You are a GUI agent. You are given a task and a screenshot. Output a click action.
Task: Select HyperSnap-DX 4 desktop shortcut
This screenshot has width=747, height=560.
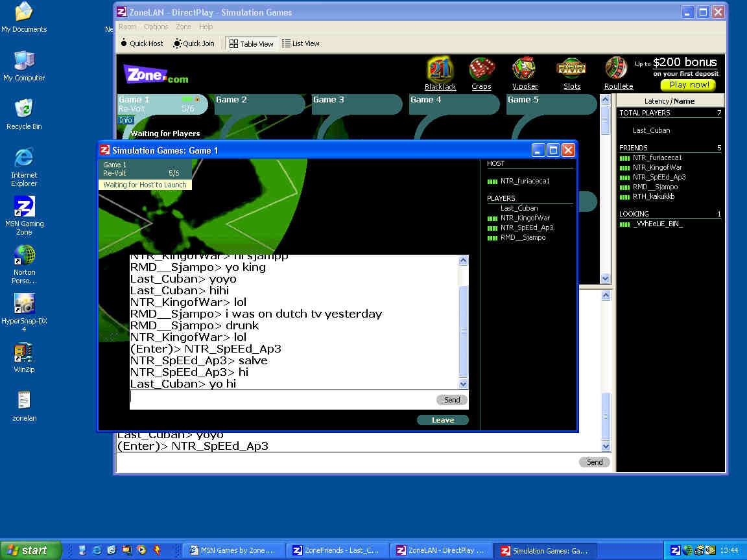(24, 313)
